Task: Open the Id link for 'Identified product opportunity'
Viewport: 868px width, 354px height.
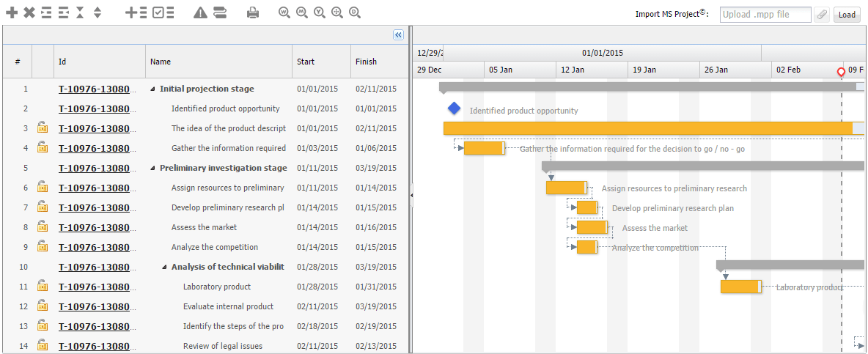Action: [96, 108]
